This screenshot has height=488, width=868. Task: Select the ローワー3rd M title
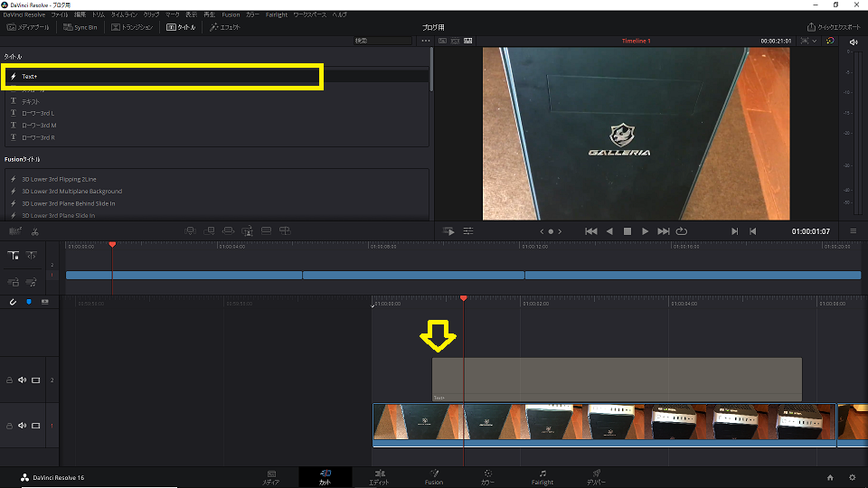tap(216, 125)
